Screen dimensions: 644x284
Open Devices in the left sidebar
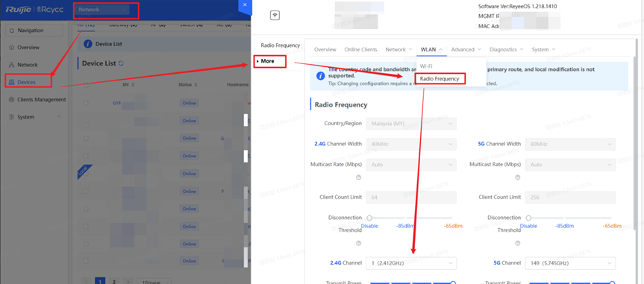(x=26, y=82)
